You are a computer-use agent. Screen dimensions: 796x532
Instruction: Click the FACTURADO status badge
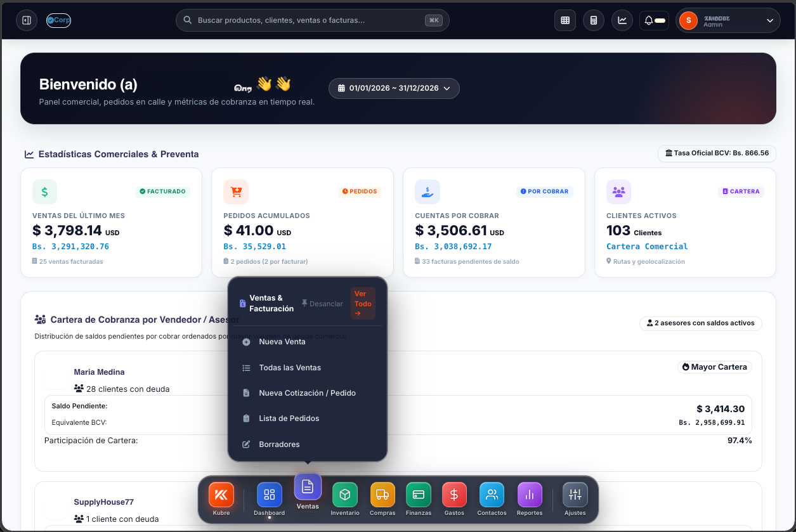coord(162,191)
